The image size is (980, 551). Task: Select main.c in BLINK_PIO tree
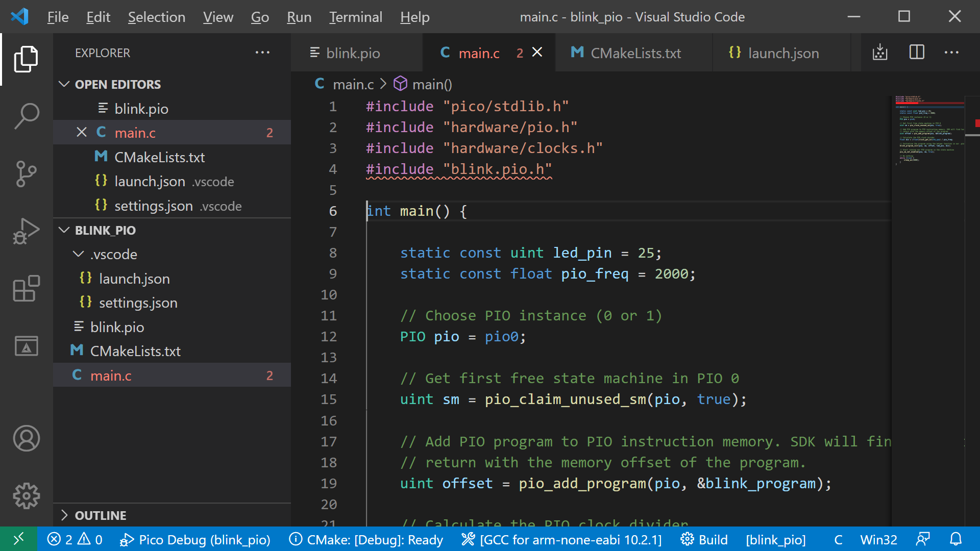172,375
